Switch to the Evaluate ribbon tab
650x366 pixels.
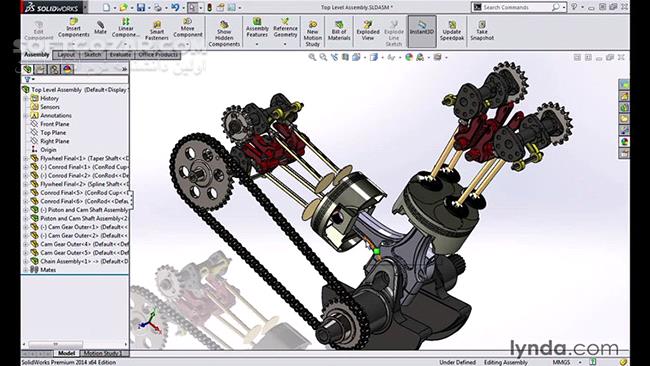coord(121,55)
